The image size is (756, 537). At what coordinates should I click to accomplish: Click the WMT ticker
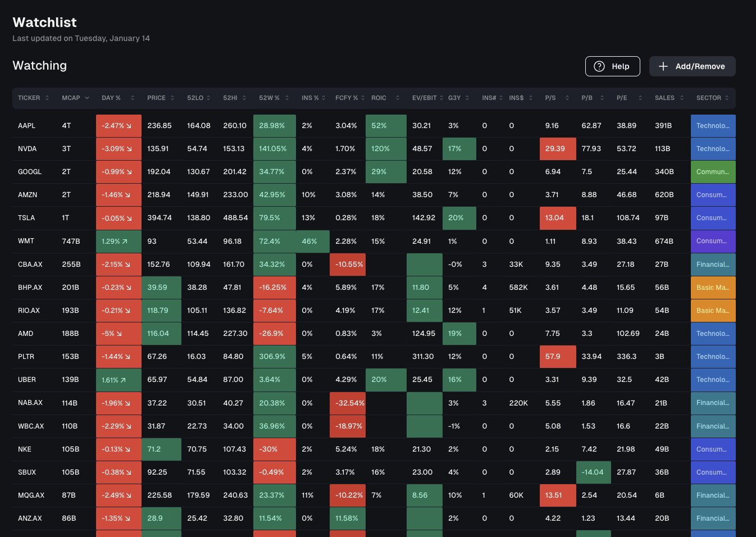tap(26, 241)
